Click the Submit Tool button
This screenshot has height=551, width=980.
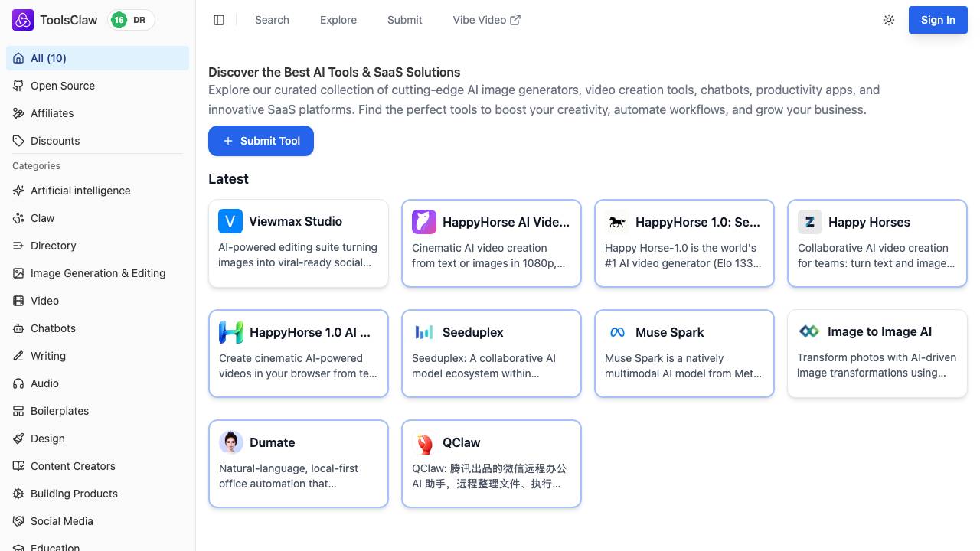coord(261,141)
